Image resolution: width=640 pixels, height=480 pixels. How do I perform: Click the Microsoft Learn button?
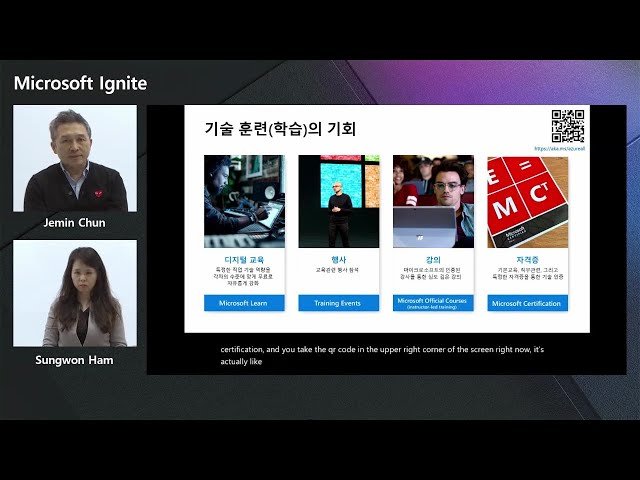[244, 303]
